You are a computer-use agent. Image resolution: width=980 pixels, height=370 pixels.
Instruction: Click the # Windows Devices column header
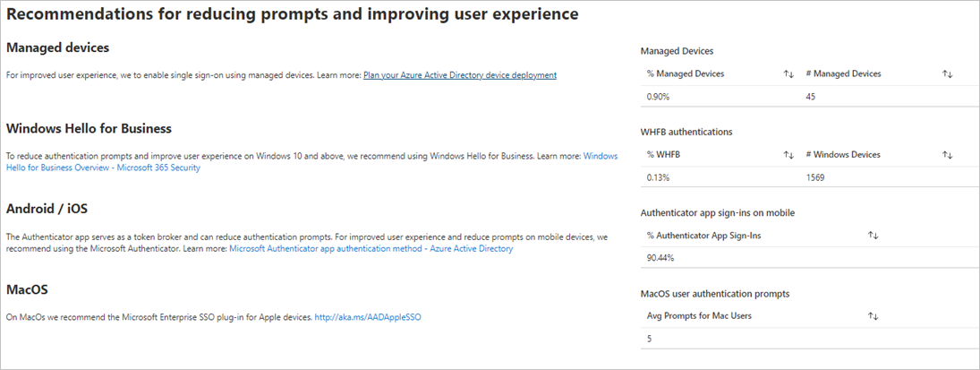coord(844,155)
